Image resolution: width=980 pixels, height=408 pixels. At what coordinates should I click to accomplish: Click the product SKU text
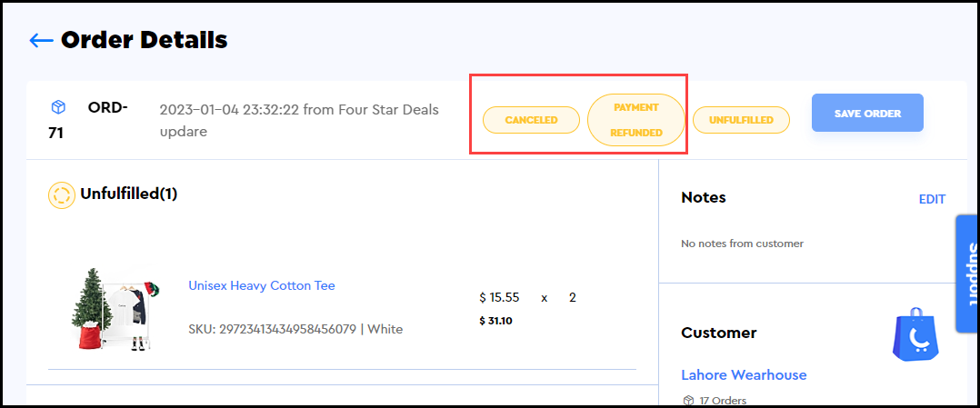pos(295,329)
